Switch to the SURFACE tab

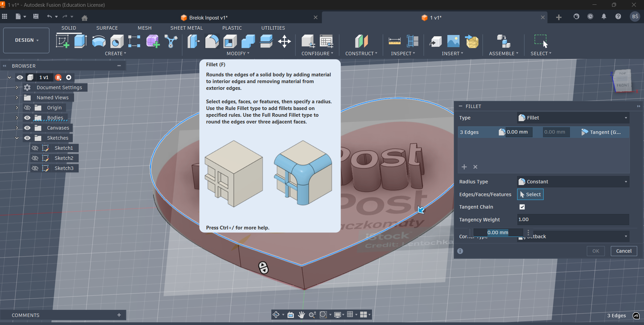tap(107, 28)
